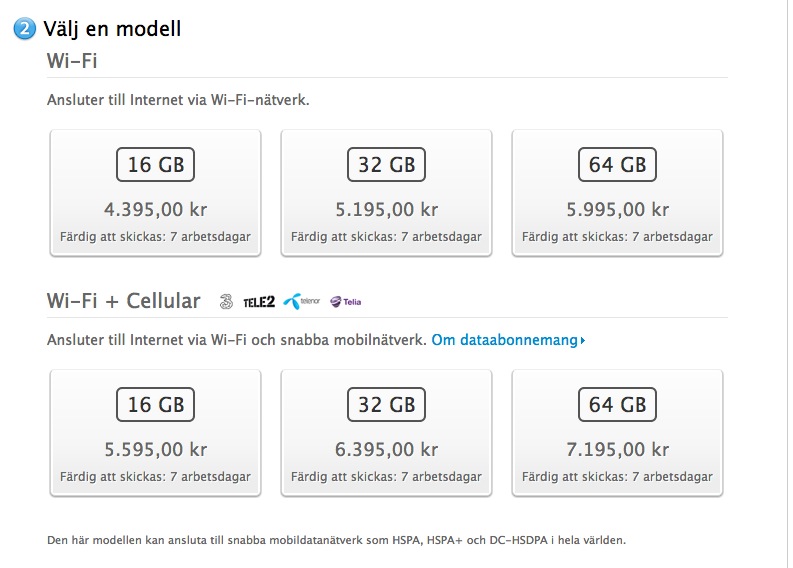793x568 pixels.
Task: Choose Cellular 16 GB for 5.595,00 kr
Action: tap(155, 433)
